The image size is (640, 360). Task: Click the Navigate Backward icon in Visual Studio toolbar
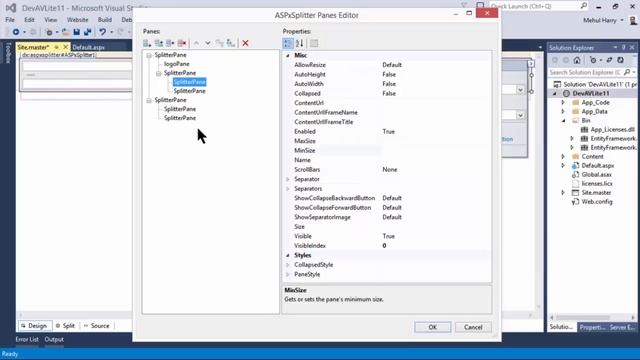pos(16,32)
